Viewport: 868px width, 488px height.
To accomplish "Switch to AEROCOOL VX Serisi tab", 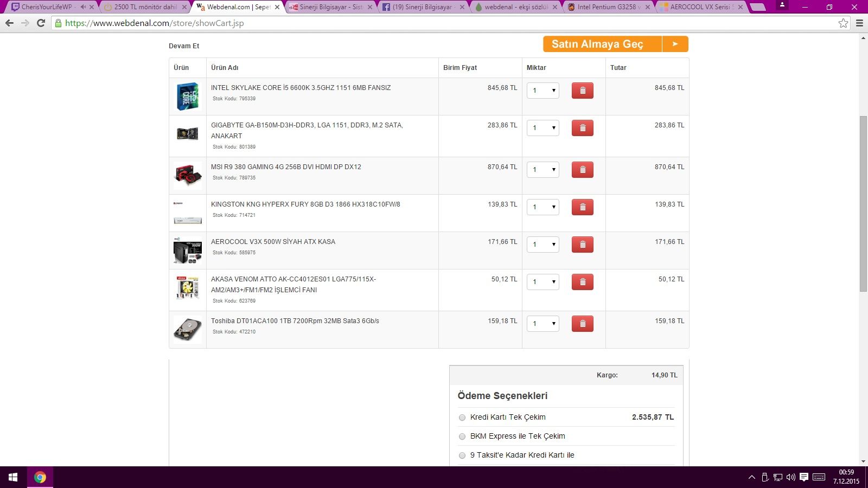I will click(x=701, y=7).
